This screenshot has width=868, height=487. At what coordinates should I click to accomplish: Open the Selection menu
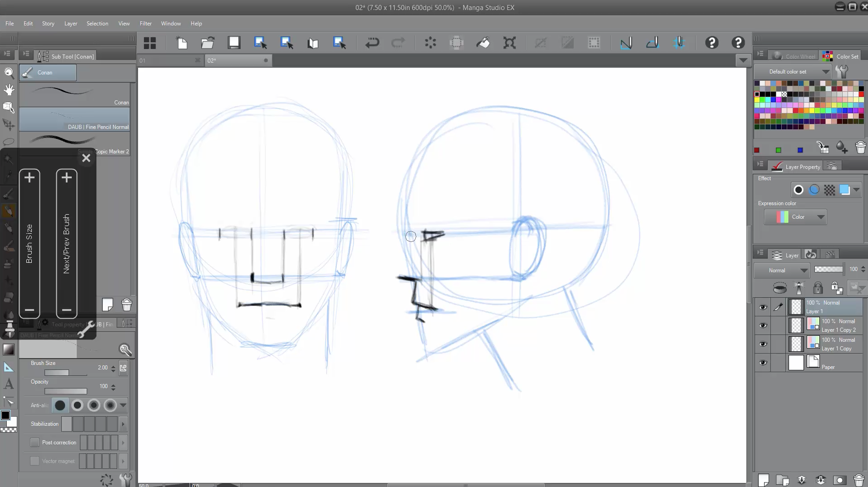click(x=97, y=23)
